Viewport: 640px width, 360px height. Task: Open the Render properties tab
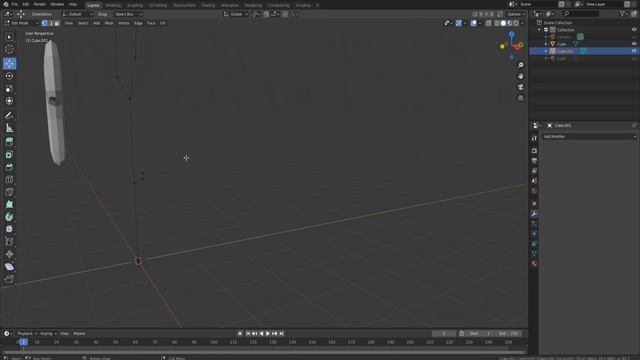click(x=534, y=151)
